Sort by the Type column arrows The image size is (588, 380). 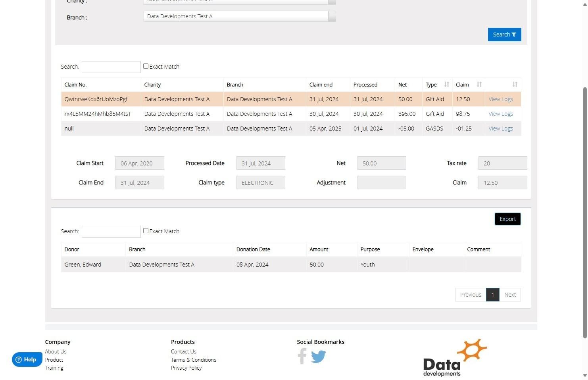click(446, 84)
